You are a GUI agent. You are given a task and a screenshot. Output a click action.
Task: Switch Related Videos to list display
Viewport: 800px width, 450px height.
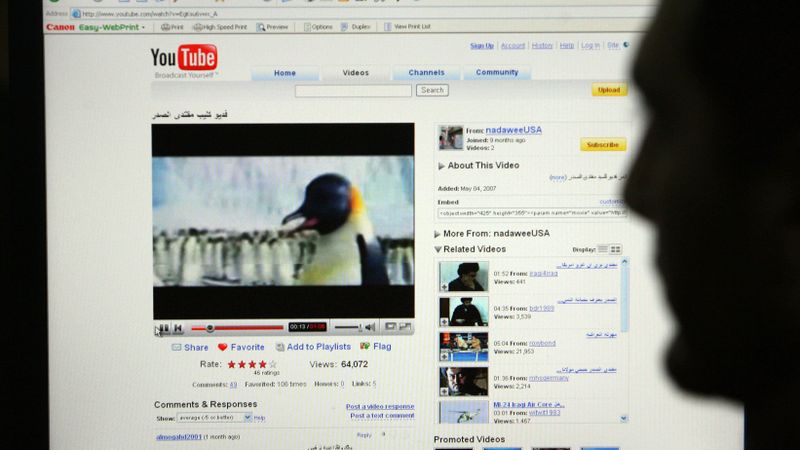[603, 249]
